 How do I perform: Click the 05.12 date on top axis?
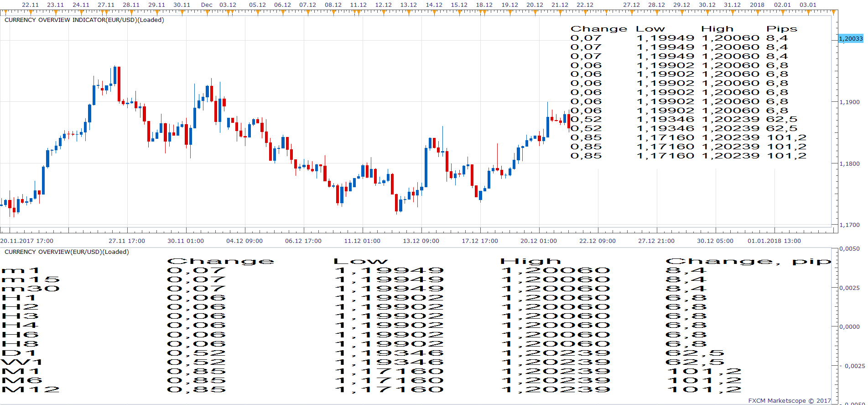pyautogui.click(x=257, y=5)
